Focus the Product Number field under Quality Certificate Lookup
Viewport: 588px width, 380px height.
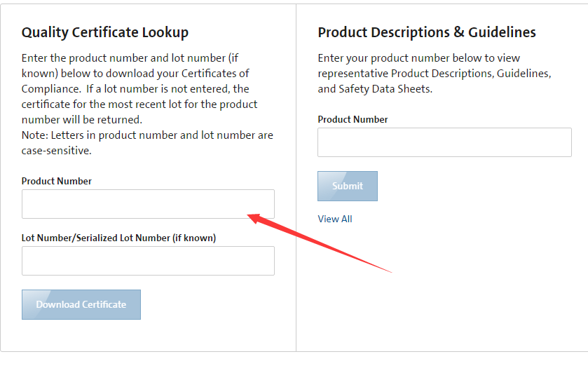tap(148, 204)
